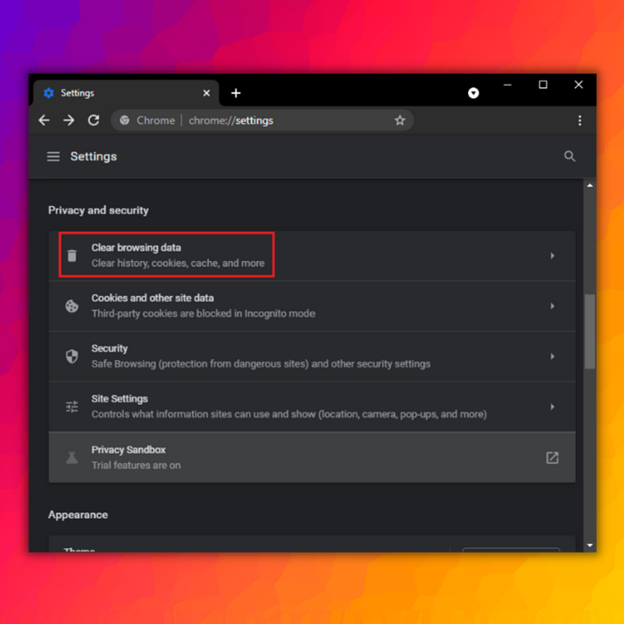Click the cookie icon
The image size is (624, 624).
pos(72,306)
